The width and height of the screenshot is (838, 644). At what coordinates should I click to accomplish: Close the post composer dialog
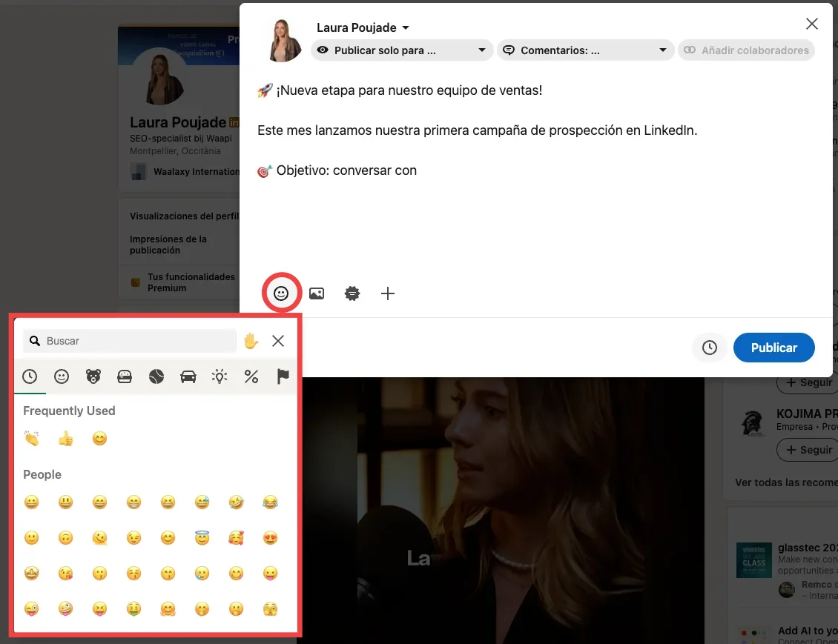812,24
